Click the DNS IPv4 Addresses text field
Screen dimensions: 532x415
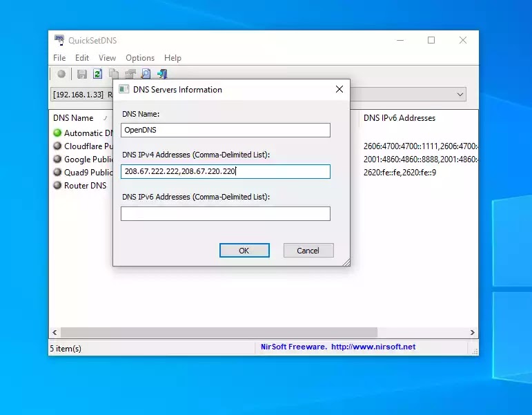point(225,171)
